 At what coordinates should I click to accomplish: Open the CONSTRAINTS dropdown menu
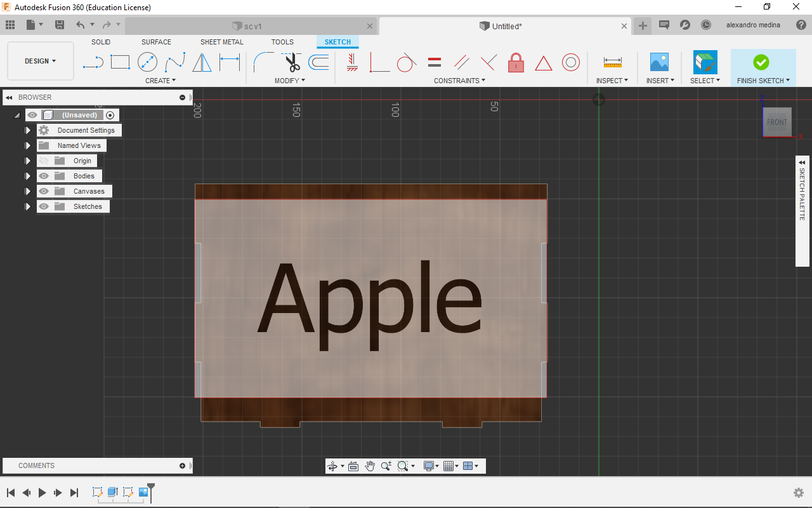pos(459,81)
